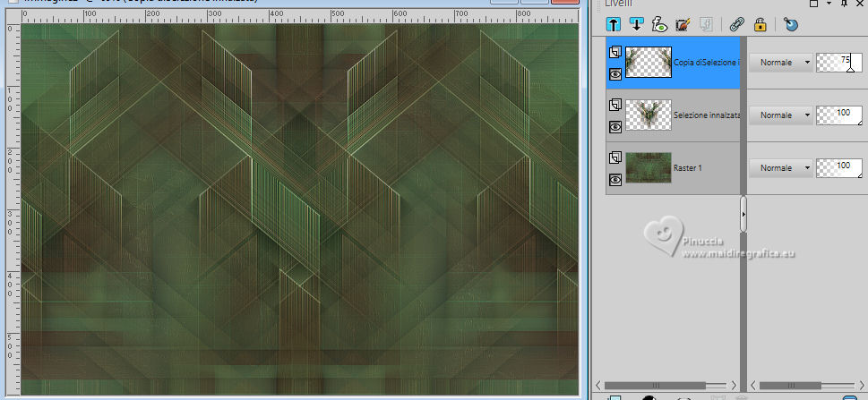Click the 75 opacity slider of top layer
Screen dimensions: 868x400
click(x=839, y=63)
